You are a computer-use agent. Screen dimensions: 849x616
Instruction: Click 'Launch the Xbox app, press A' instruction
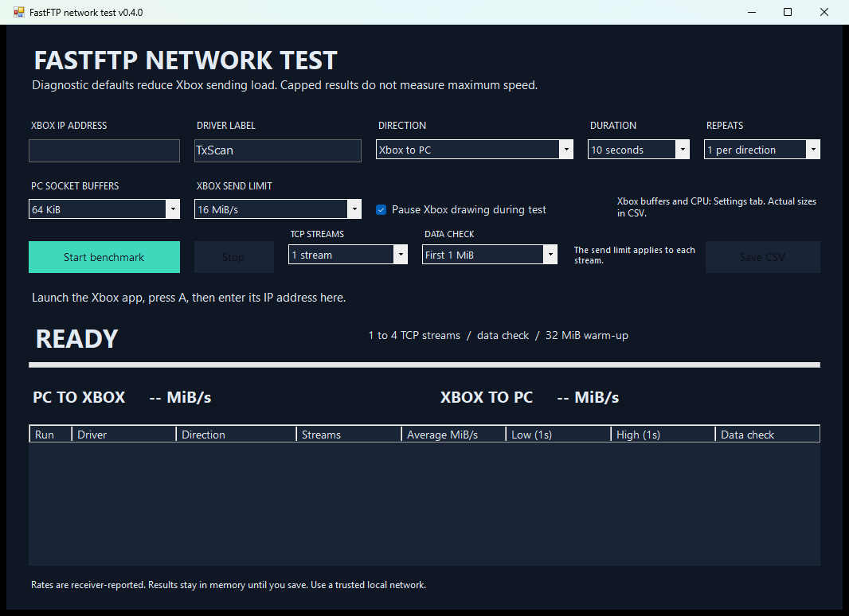[x=189, y=297]
